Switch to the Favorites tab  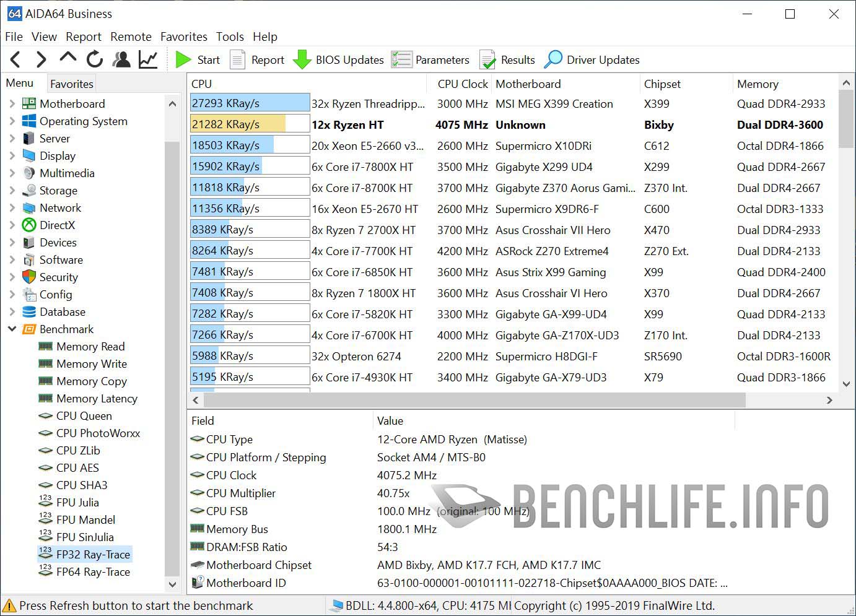(71, 83)
